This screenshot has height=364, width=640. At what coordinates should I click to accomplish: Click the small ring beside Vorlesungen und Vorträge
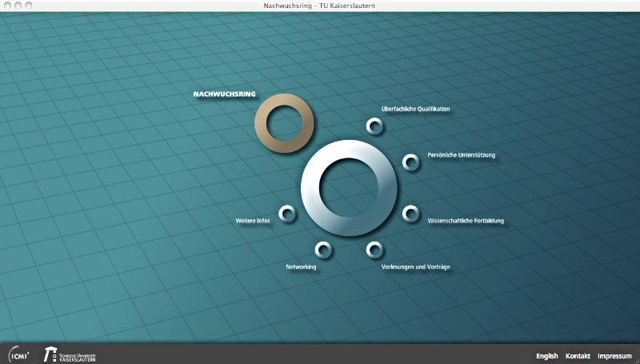[374, 250]
